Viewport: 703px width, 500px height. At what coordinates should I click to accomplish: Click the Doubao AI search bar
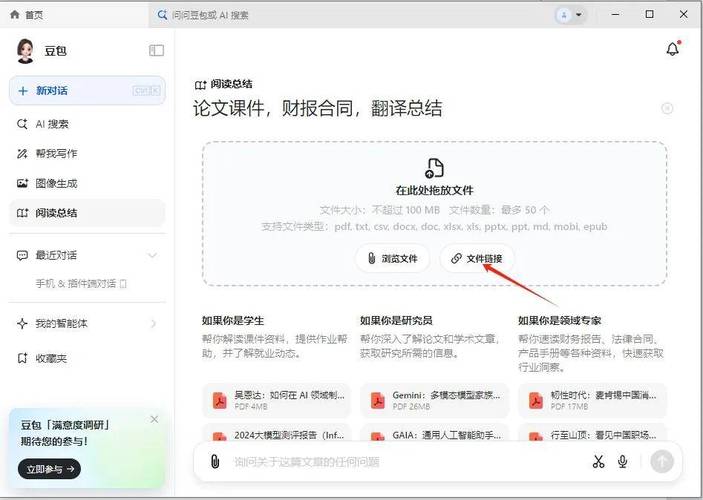(350, 15)
